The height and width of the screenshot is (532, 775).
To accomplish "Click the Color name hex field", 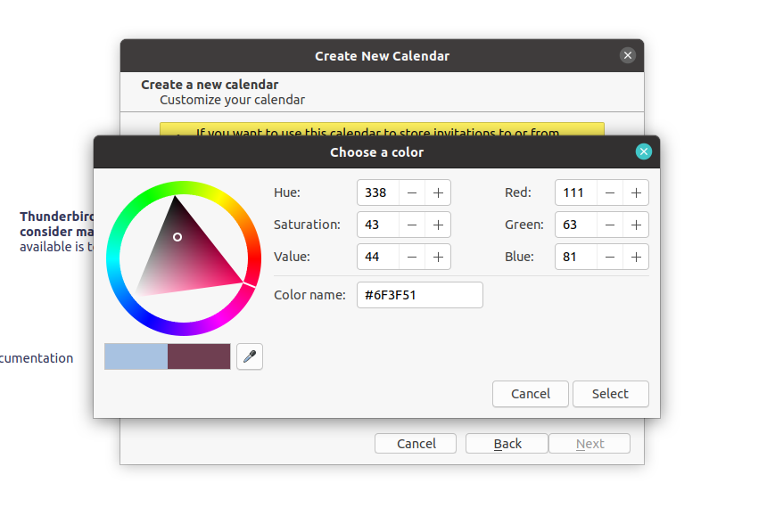I will tap(419, 295).
